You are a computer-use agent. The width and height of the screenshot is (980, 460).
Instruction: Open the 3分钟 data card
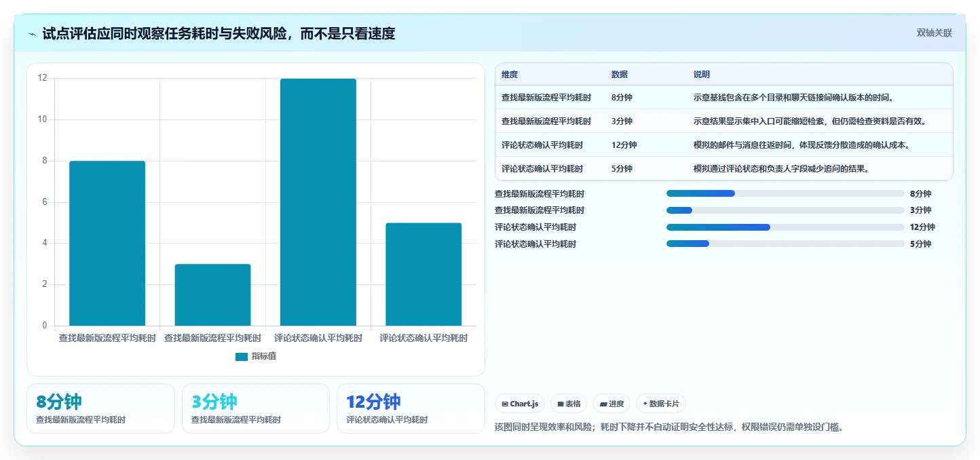click(x=256, y=408)
